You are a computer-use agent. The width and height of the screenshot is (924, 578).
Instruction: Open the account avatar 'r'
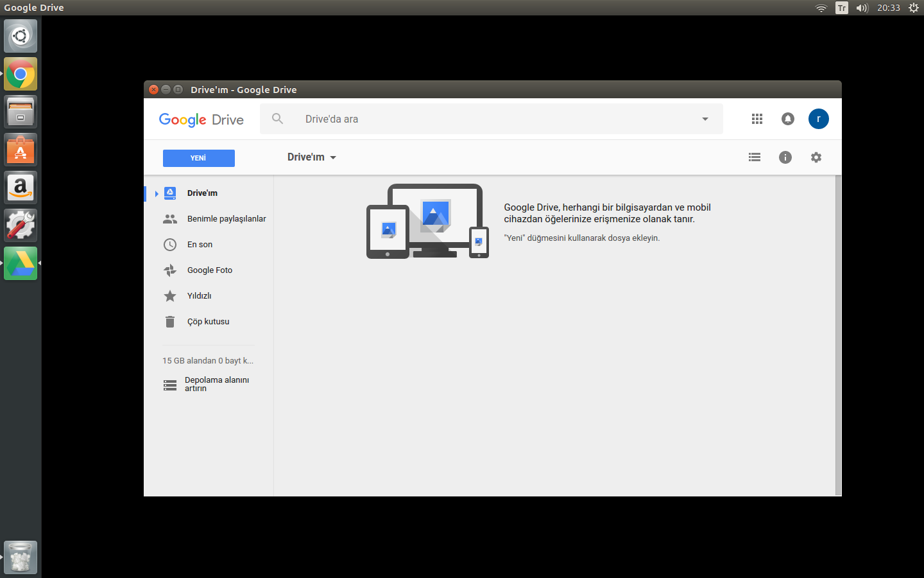(x=819, y=119)
